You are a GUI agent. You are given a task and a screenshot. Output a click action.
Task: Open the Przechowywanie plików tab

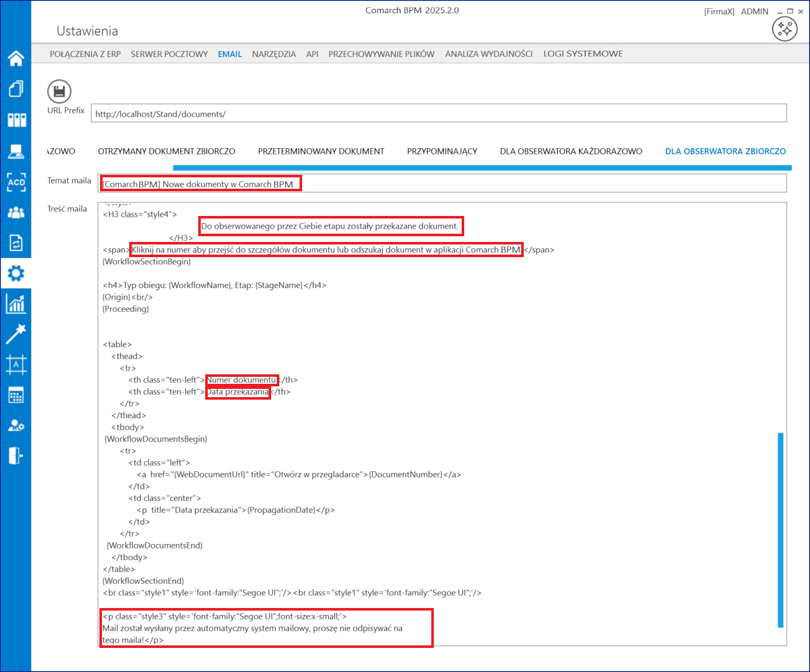381,54
